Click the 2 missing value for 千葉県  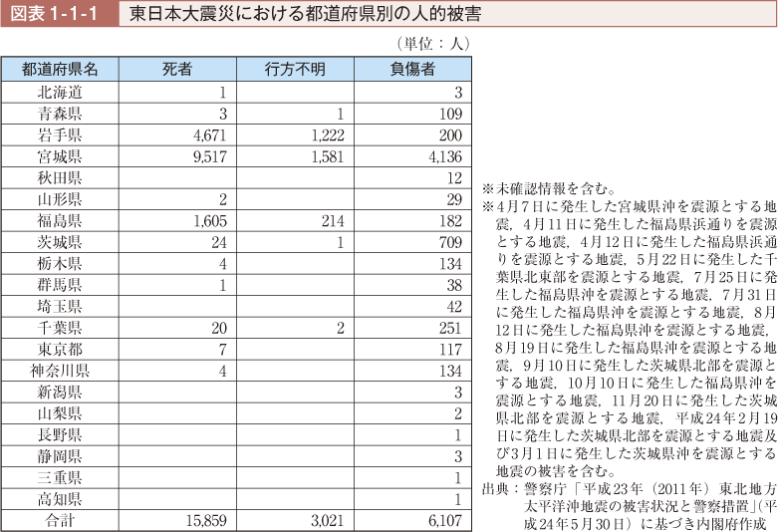[341, 328]
